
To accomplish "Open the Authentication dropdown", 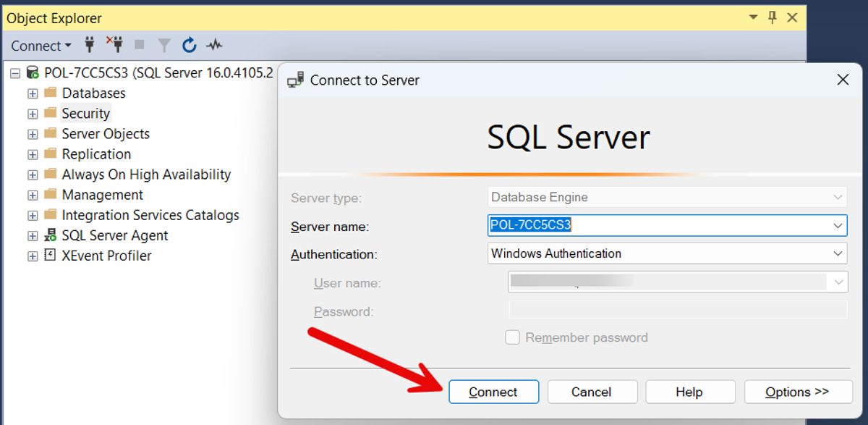I will coord(838,253).
